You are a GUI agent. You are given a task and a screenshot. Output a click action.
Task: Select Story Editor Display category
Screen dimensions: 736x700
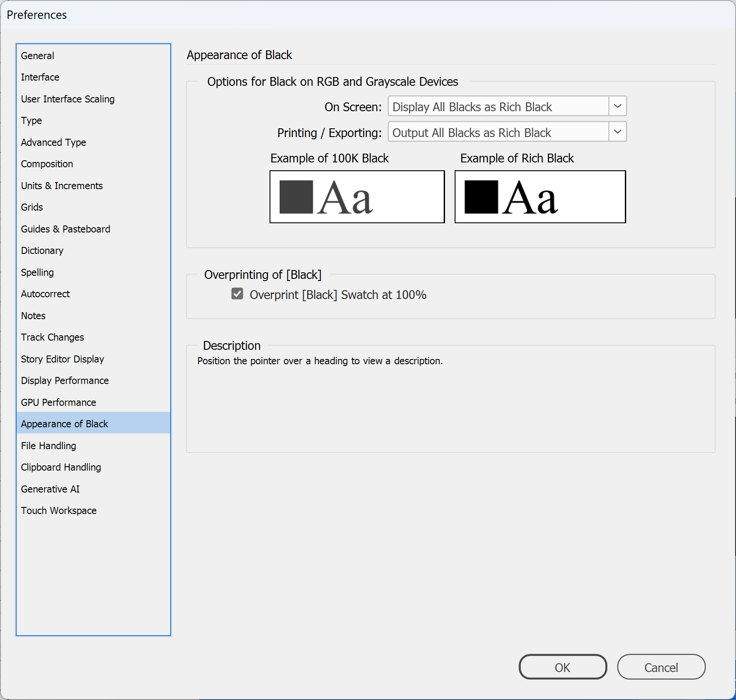pyautogui.click(x=93, y=359)
